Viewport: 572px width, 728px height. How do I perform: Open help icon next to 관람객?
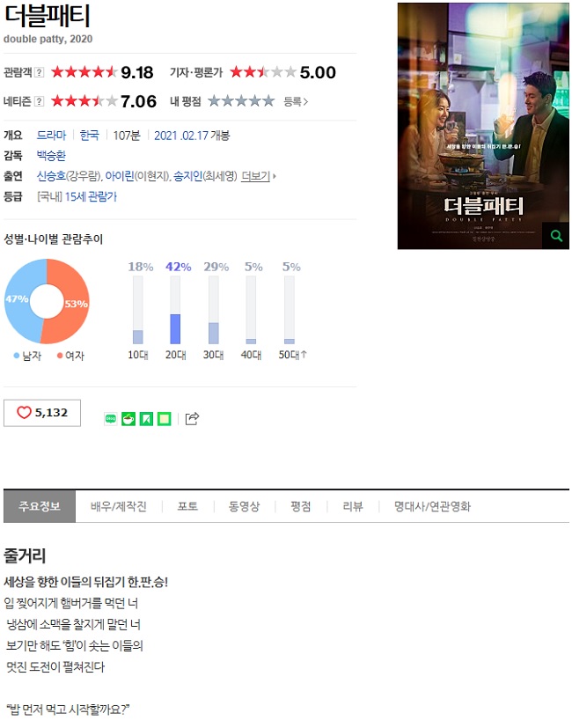coord(40,72)
